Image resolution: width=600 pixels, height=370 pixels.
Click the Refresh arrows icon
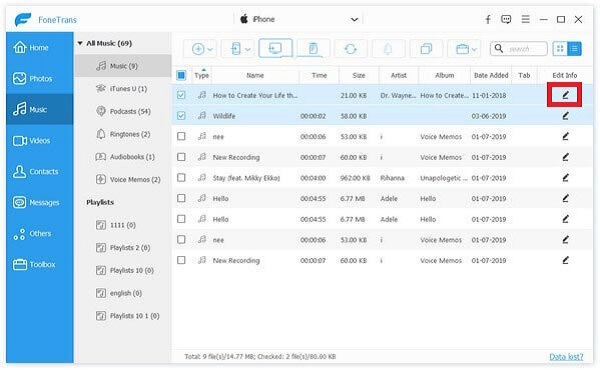point(350,49)
